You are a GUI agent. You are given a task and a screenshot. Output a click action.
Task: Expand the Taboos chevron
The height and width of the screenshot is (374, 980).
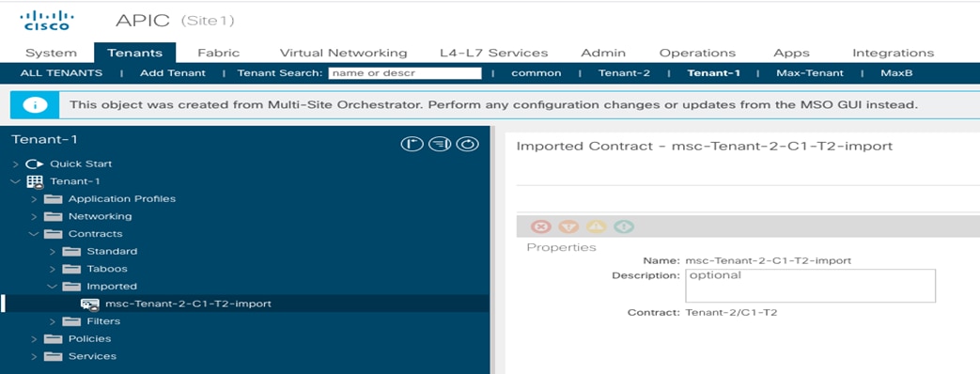click(54, 269)
